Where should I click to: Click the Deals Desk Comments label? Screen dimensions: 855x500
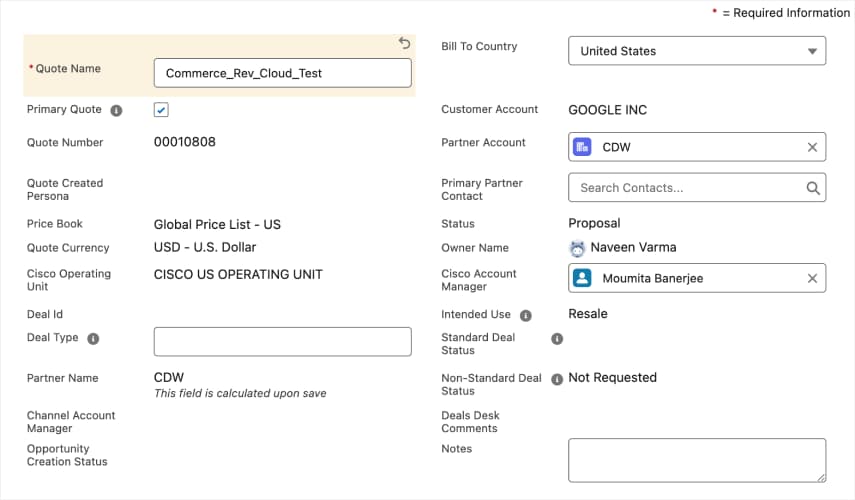[471, 421]
